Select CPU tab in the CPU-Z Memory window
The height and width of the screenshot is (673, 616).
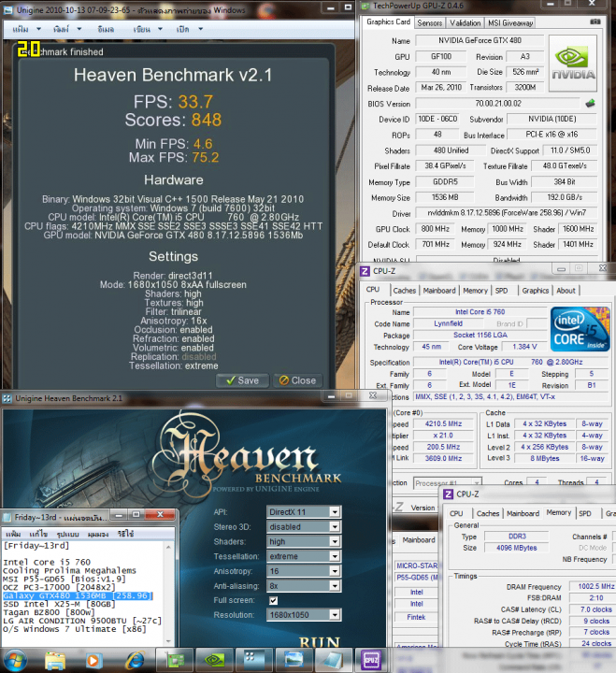pos(456,513)
